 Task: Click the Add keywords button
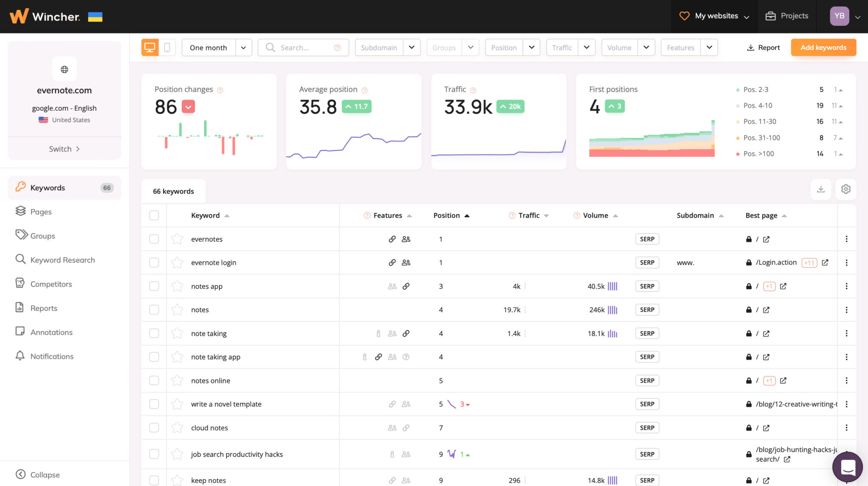pyautogui.click(x=823, y=47)
